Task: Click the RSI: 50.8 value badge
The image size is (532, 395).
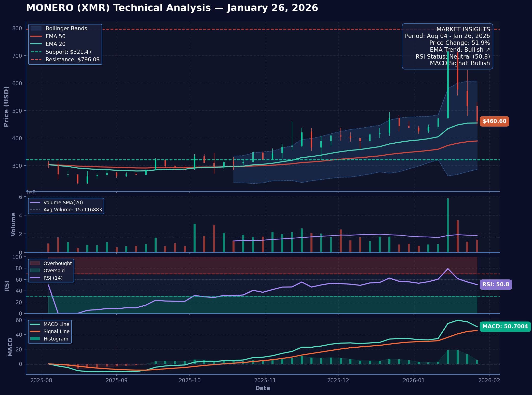Action: (x=496, y=284)
